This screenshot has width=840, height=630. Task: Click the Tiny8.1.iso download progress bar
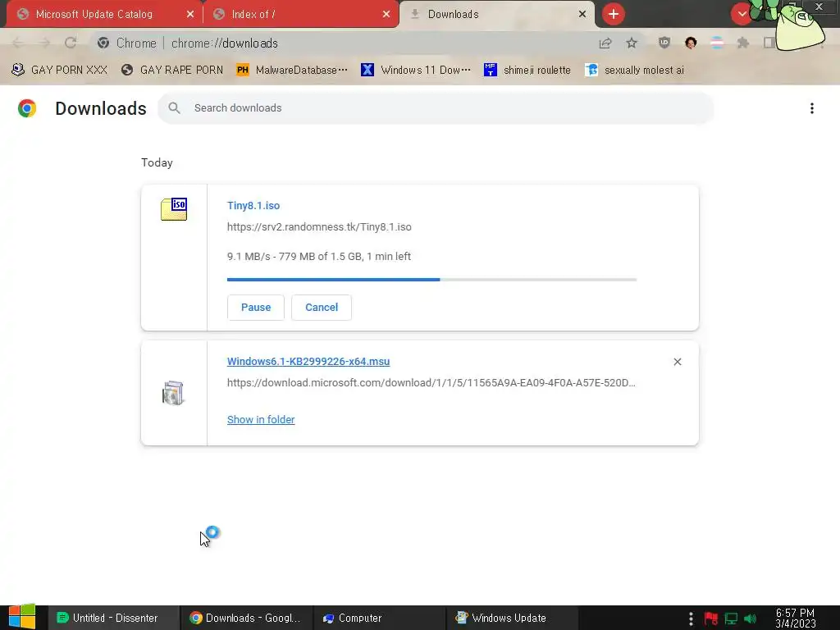click(x=431, y=280)
